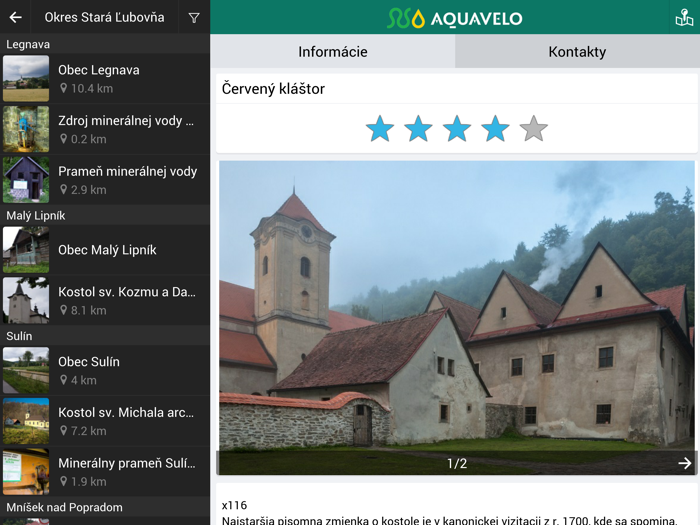Open the map view icon
This screenshot has height=525, width=700.
click(x=684, y=18)
